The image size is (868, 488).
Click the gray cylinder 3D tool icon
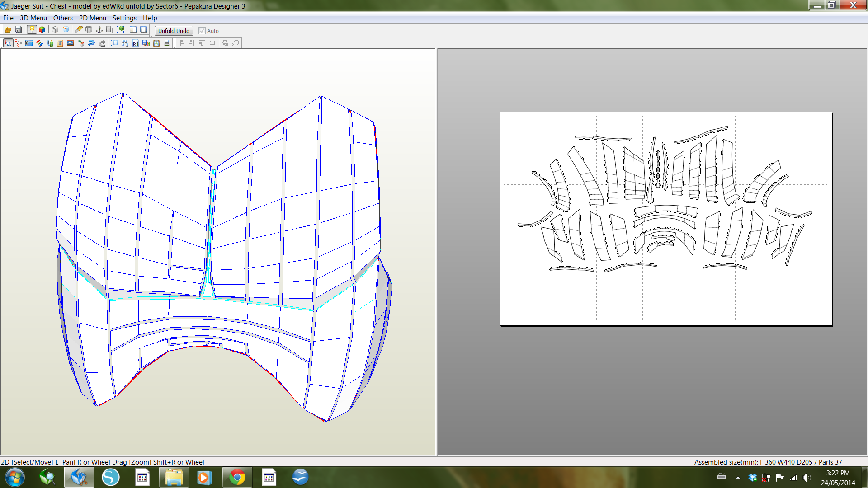point(89,30)
